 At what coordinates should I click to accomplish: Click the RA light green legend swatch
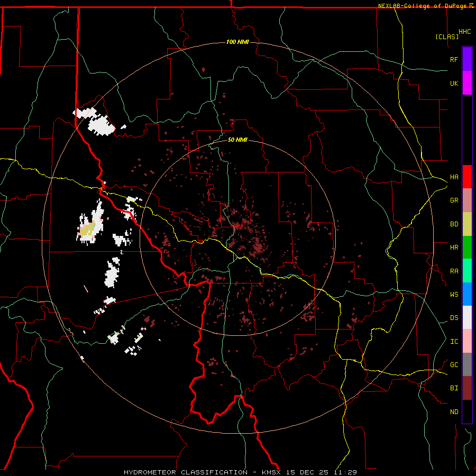point(467,271)
